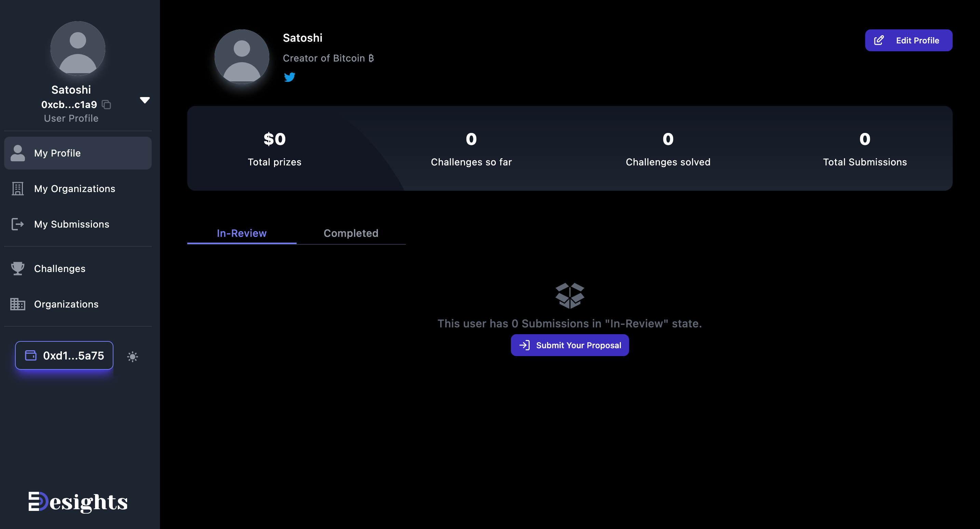The width and height of the screenshot is (980, 529).
Task: Click the Submit Your Proposal button
Action: (x=570, y=345)
